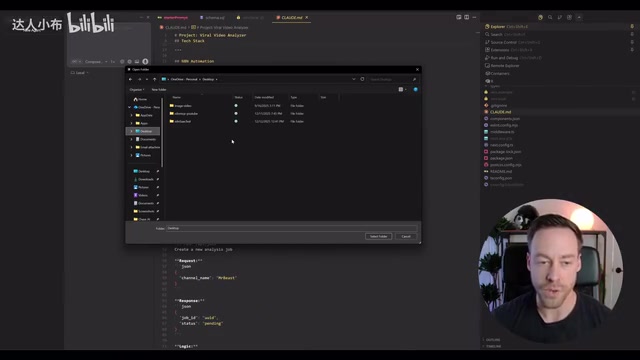The width and height of the screenshot is (640, 360).
Task: Go forward in Open Folder dialog
Action: [139, 79]
